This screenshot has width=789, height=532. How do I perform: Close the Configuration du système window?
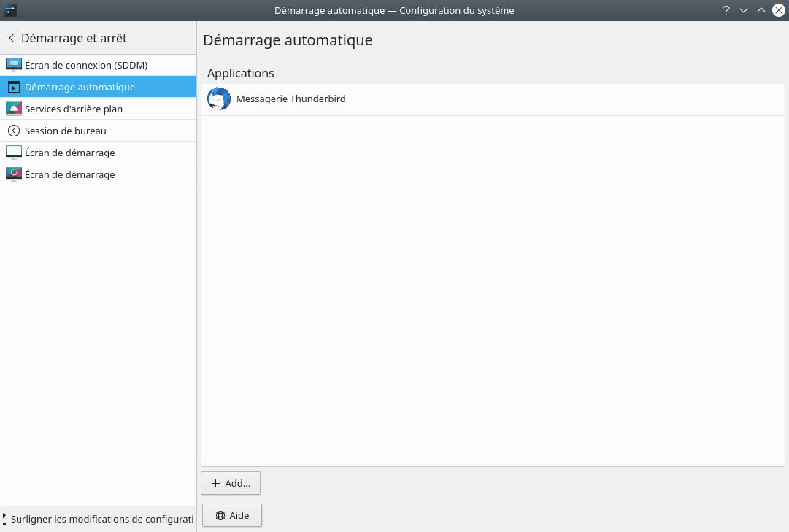pyautogui.click(x=778, y=10)
